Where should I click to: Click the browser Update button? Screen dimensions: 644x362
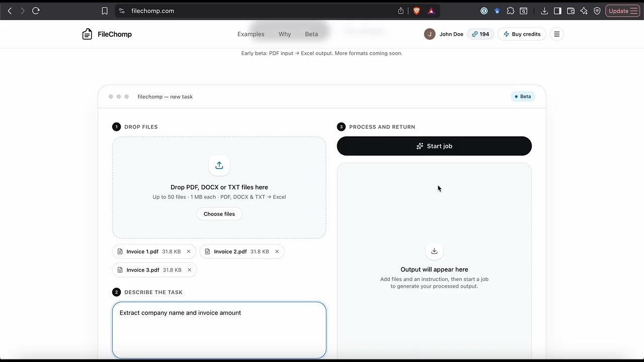pos(623,11)
